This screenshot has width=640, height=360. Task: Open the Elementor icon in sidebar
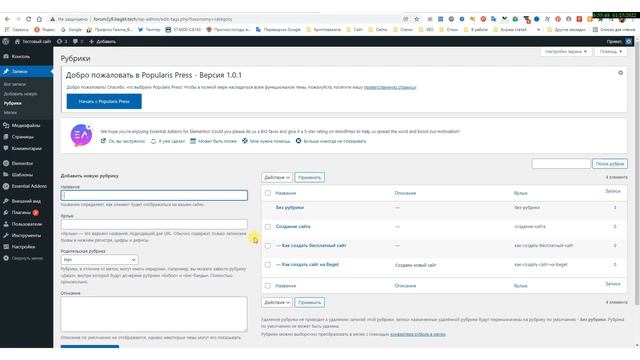(6, 163)
